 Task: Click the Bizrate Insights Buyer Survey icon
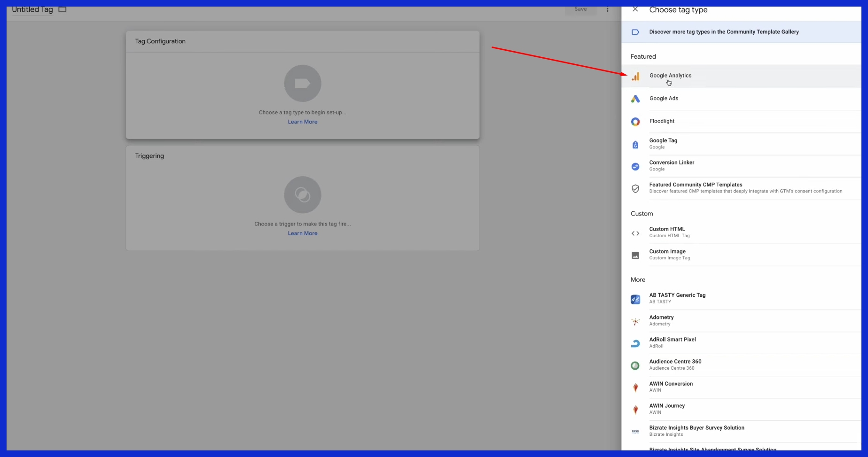pyautogui.click(x=635, y=431)
